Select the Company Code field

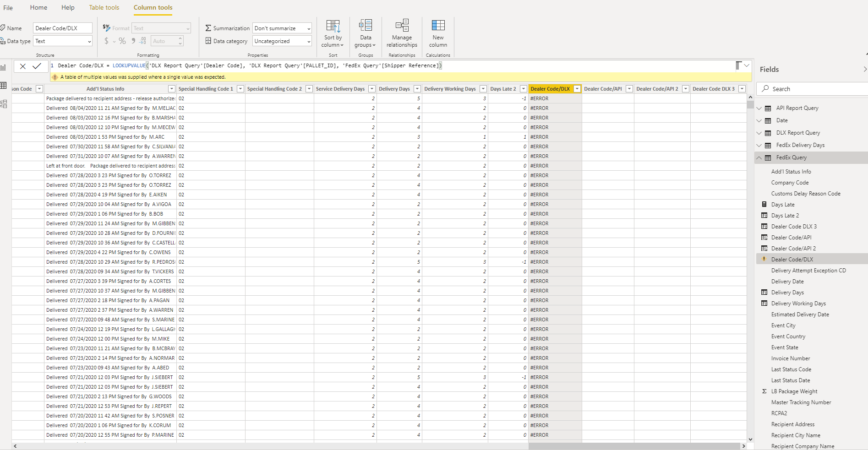(790, 183)
